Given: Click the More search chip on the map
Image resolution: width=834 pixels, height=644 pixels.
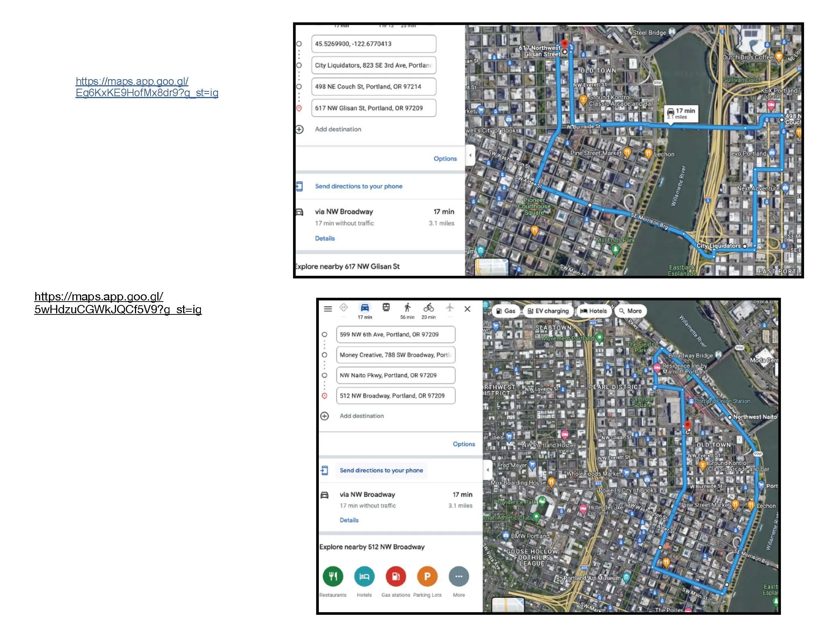Looking at the screenshot, I should (630, 311).
